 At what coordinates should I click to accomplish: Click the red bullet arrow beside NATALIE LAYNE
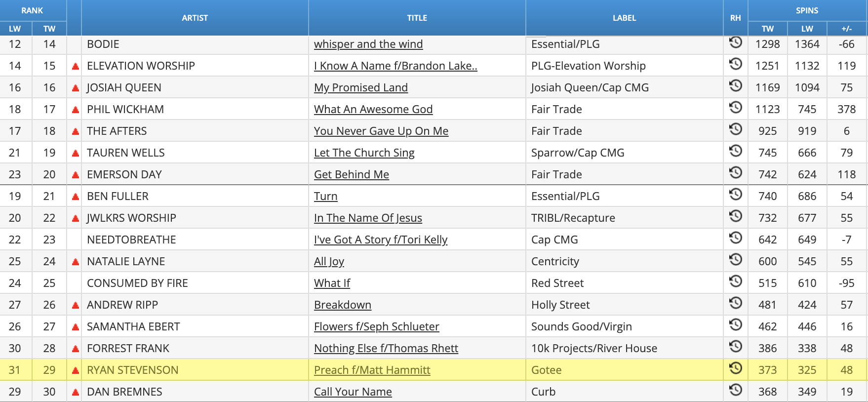[76, 262]
